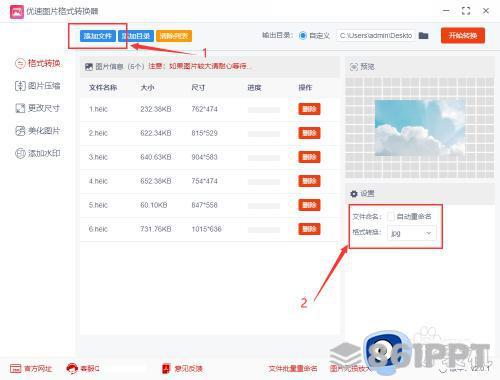Select the 1.heic file name
Image resolution: width=500 pixels, height=380 pixels.
[98, 109]
